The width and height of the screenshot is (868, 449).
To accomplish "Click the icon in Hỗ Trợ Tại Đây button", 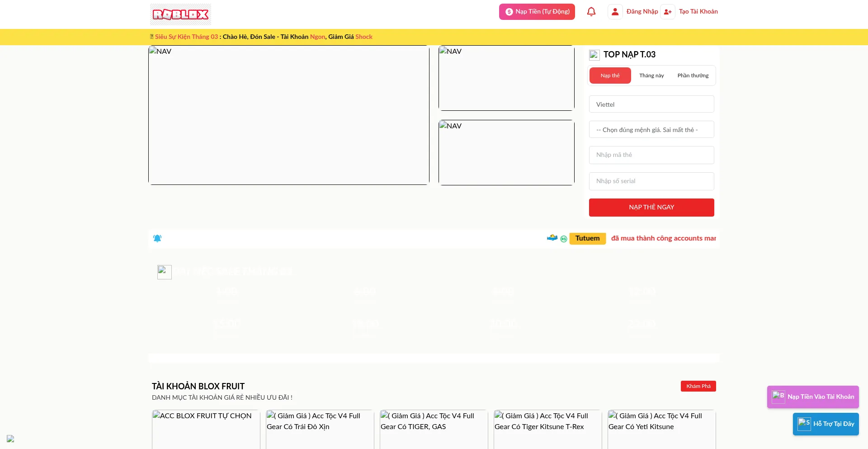I will point(804,424).
